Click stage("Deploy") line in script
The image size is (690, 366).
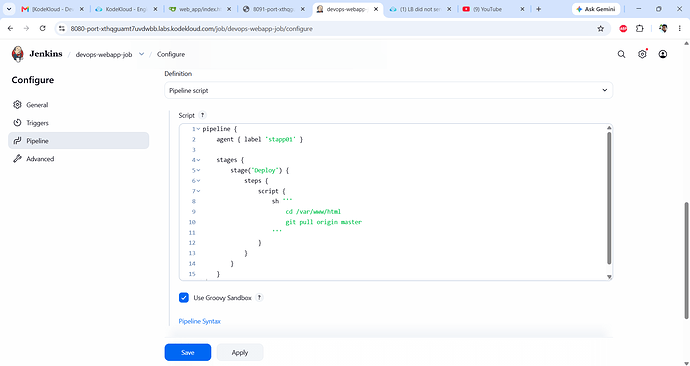click(x=260, y=171)
